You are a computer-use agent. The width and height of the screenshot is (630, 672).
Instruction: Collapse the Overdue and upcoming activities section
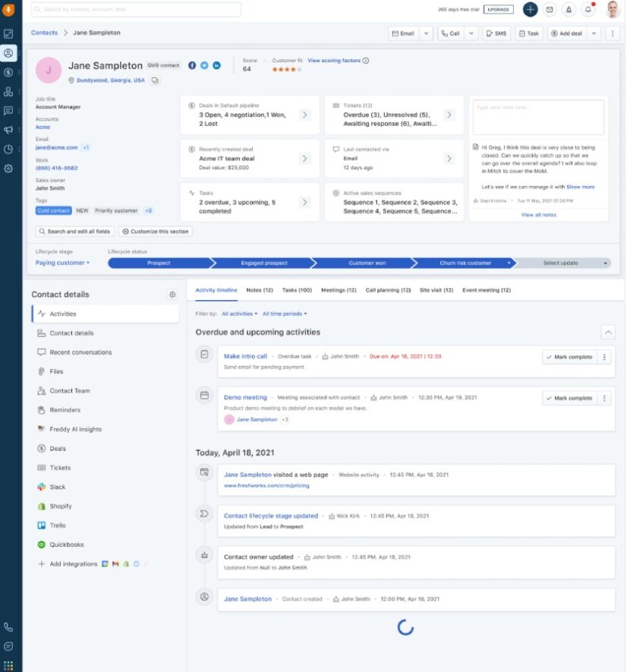[609, 332]
